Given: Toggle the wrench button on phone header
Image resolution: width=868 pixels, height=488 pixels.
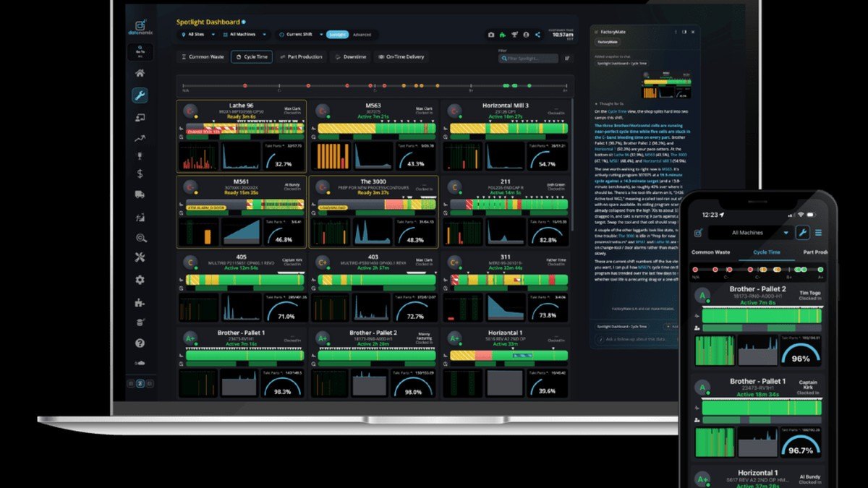Looking at the screenshot, I should [802, 232].
